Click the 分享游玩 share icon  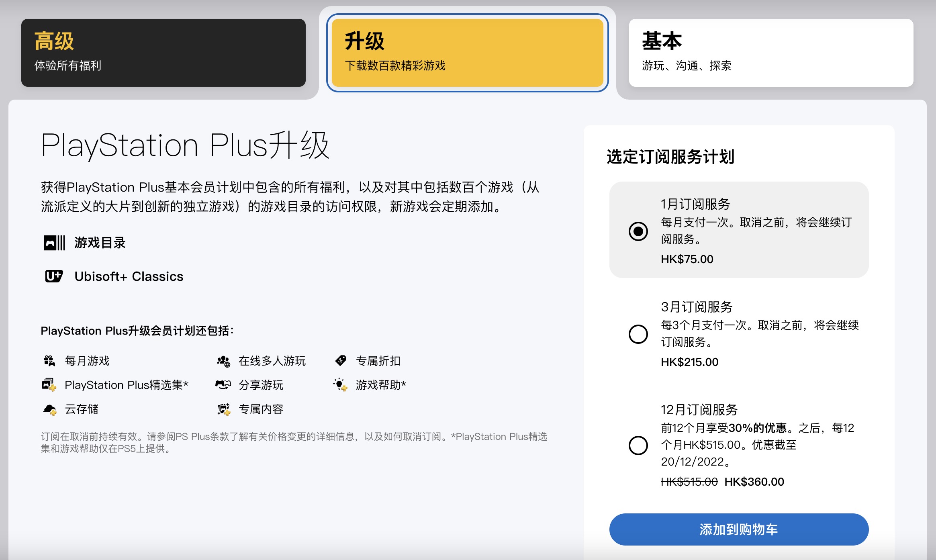(x=220, y=385)
